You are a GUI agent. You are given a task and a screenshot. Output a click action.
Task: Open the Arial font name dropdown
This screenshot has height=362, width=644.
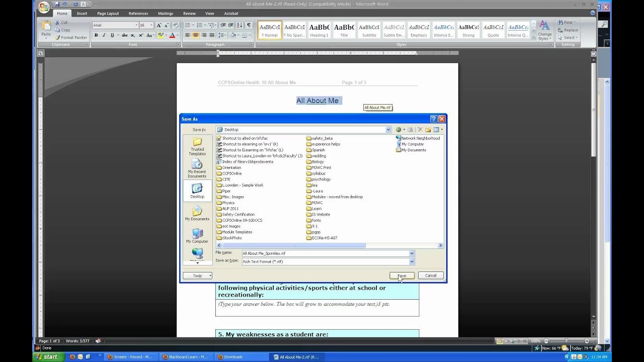(x=136, y=25)
